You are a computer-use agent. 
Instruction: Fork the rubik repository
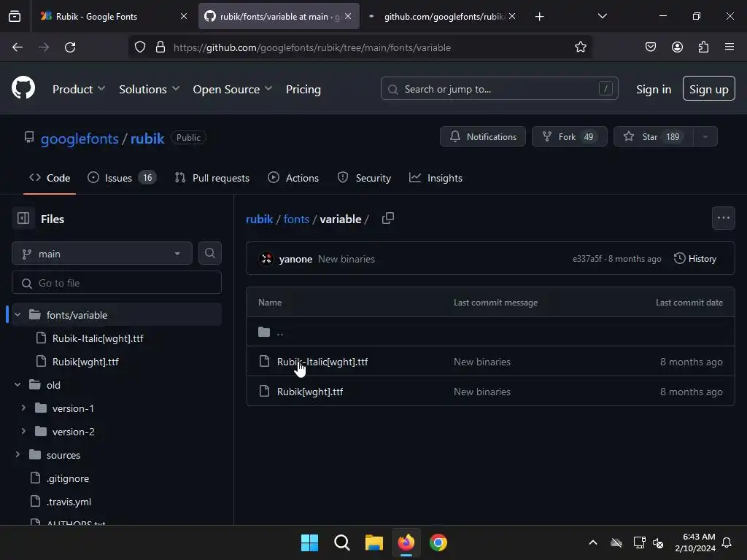(569, 136)
